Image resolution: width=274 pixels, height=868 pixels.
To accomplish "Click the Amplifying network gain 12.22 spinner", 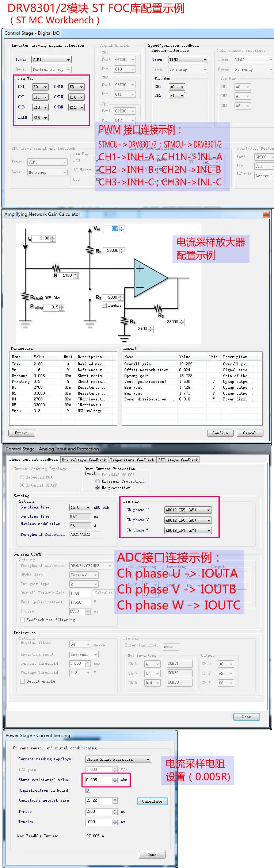I will (x=115, y=800).
